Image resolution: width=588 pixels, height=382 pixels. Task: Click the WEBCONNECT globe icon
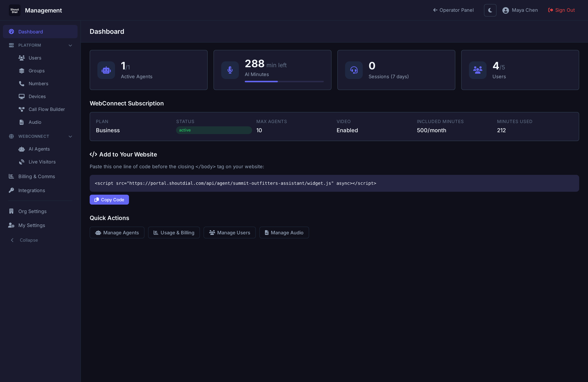[x=11, y=136]
